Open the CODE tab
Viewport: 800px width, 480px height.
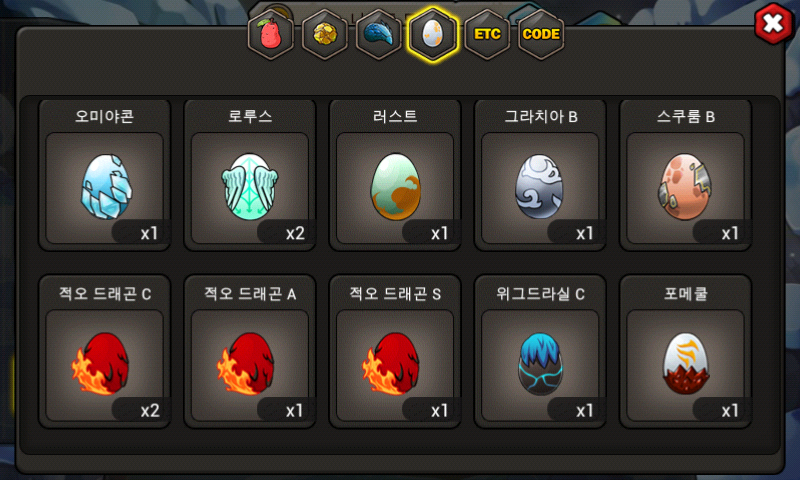click(x=541, y=35)
